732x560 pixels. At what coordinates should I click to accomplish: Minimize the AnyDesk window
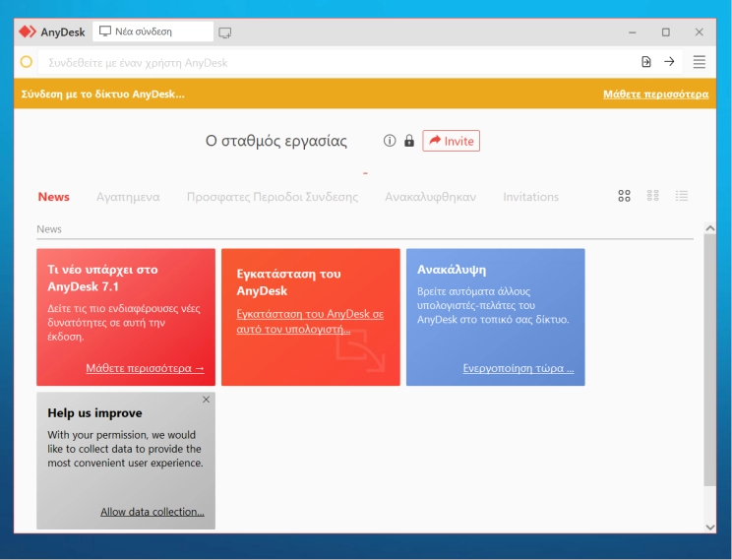point(632,32)
